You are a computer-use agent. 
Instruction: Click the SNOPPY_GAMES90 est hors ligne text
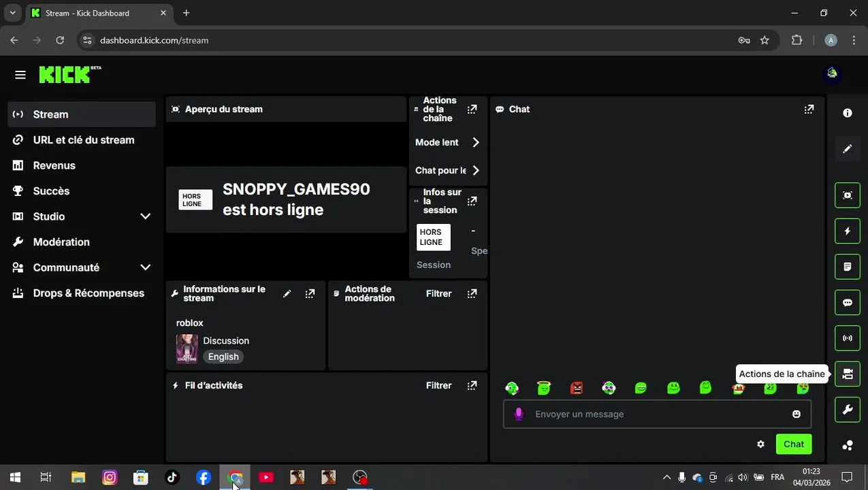click(x=296, y=199)
